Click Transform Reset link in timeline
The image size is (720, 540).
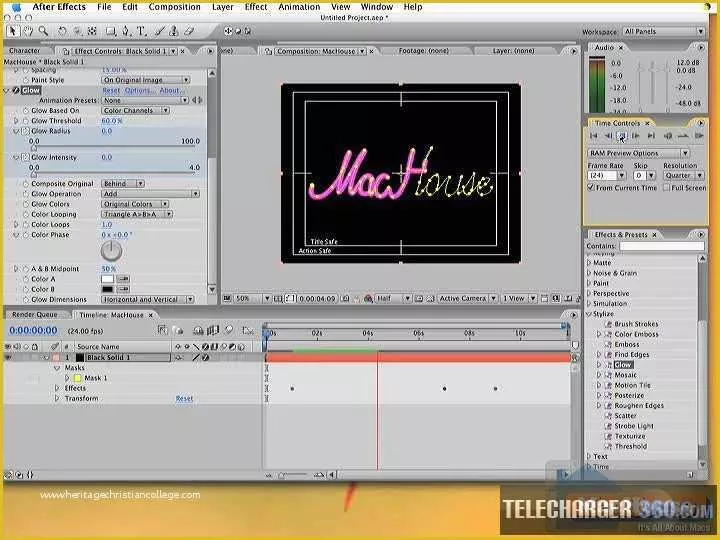click(184, 399)
